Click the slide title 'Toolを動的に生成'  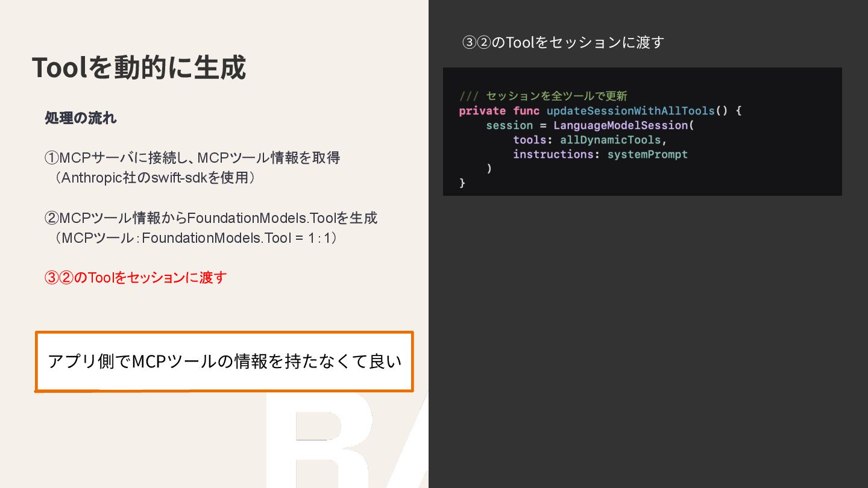click(x=139, y=67)
